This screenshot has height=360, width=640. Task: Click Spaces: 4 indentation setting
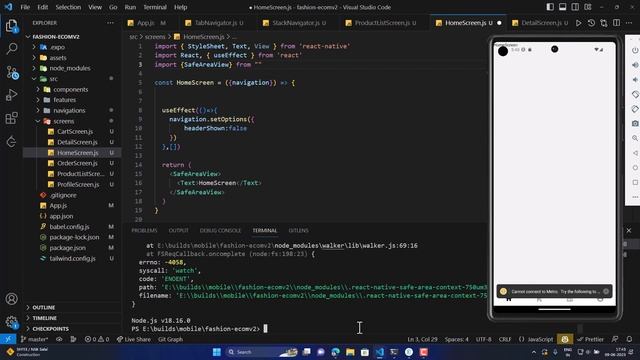pos(456,339)
